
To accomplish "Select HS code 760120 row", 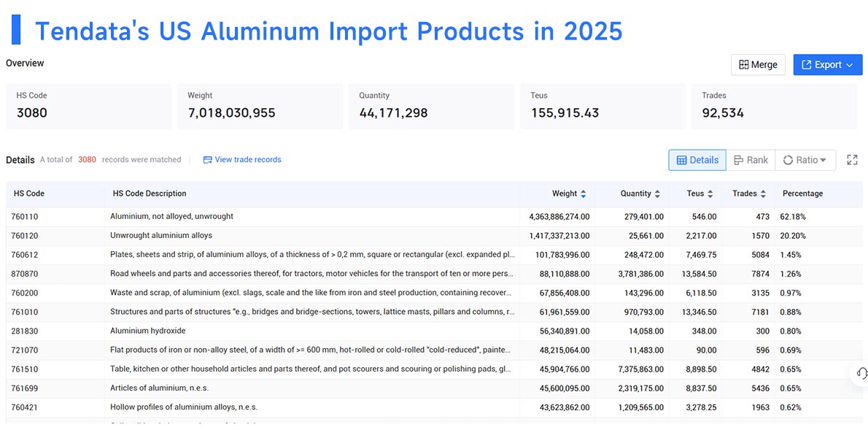I will pos(434,236).
